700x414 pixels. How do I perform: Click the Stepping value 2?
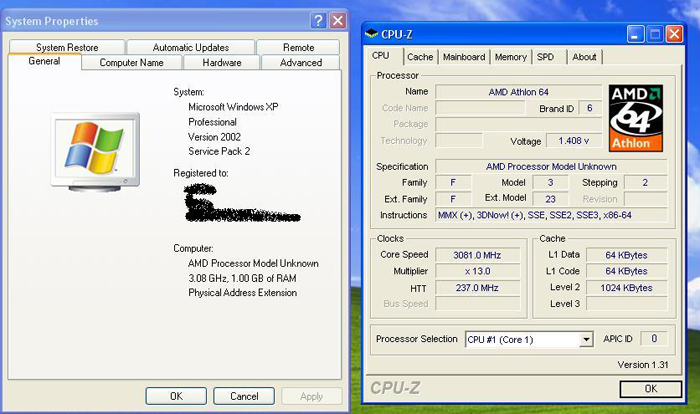click(645, 182)
